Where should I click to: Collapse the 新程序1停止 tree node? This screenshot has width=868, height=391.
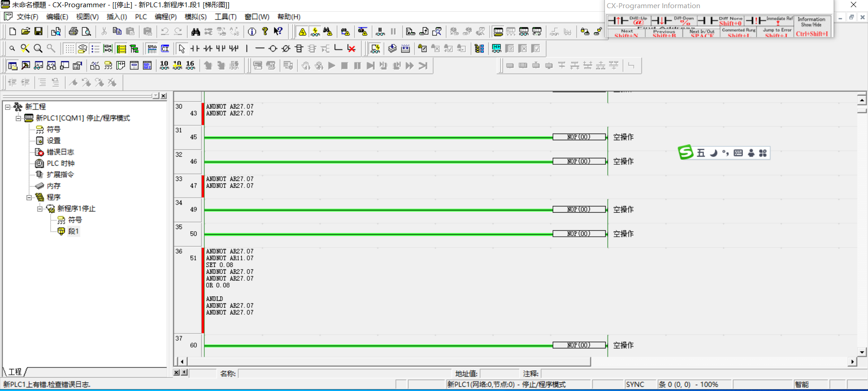[x=40, y=209]
